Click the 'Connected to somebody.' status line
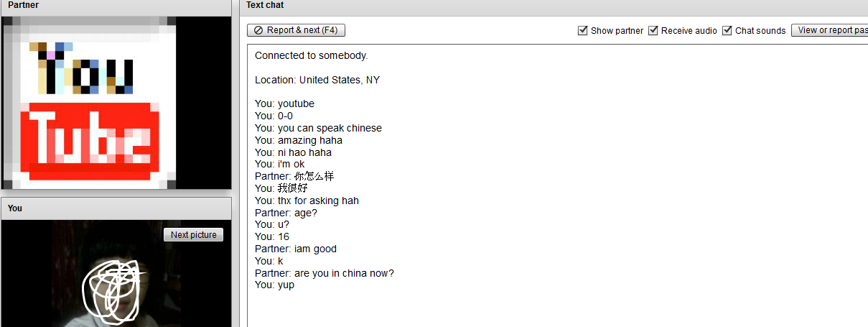This screenshot has height=327, width=868. pos(311,55)
